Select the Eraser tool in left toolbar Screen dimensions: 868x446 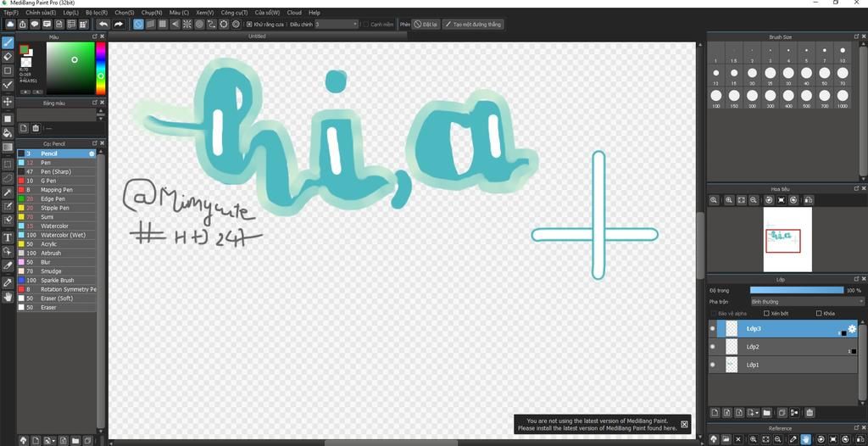(8, 56)
